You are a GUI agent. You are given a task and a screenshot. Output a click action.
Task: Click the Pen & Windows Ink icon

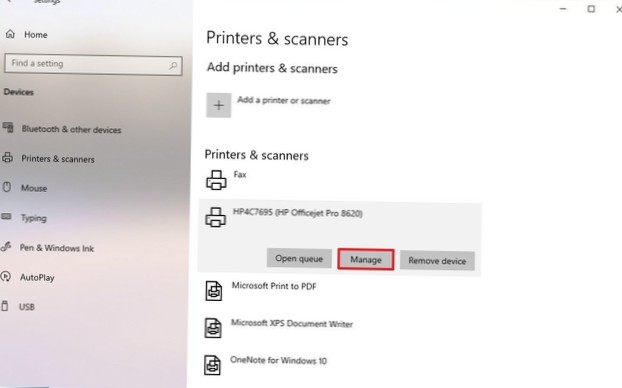tap(6, 247)
